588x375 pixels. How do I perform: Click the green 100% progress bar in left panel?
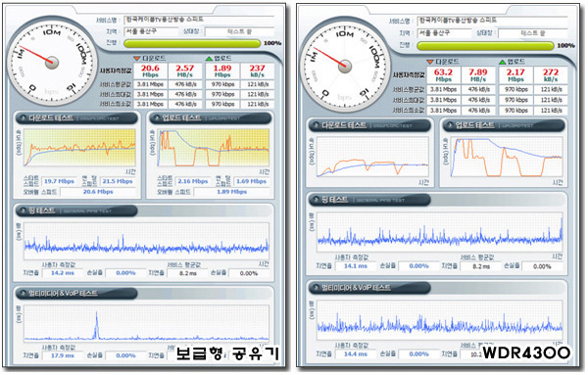192,43
